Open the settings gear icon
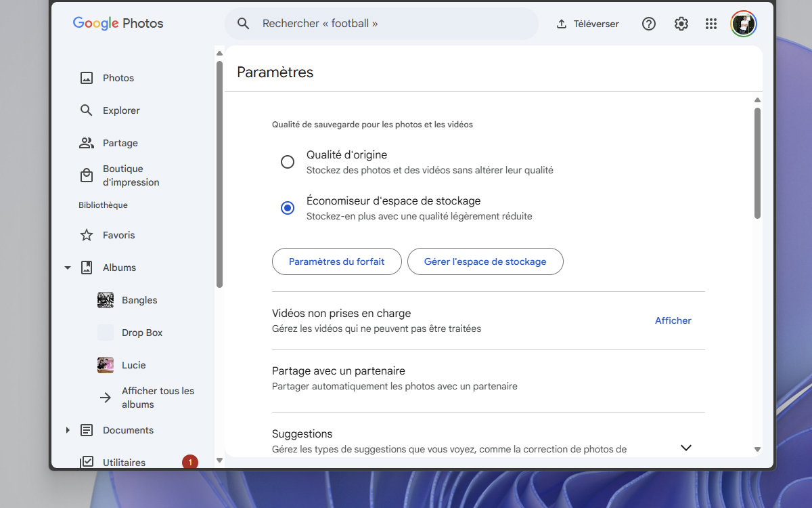The height and width of the screenshot is (508, 812). click(x=681, y=24)
